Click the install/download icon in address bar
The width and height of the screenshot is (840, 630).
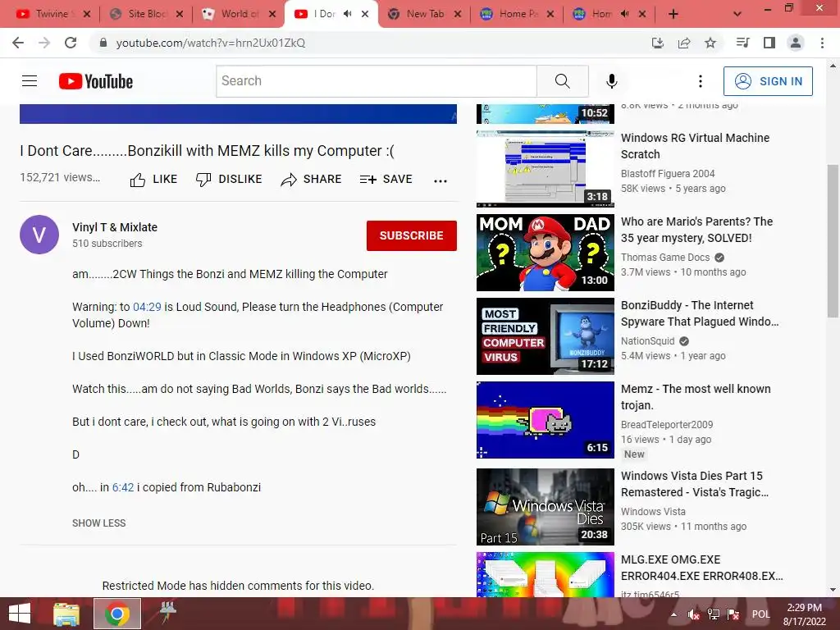pos(658,43)
